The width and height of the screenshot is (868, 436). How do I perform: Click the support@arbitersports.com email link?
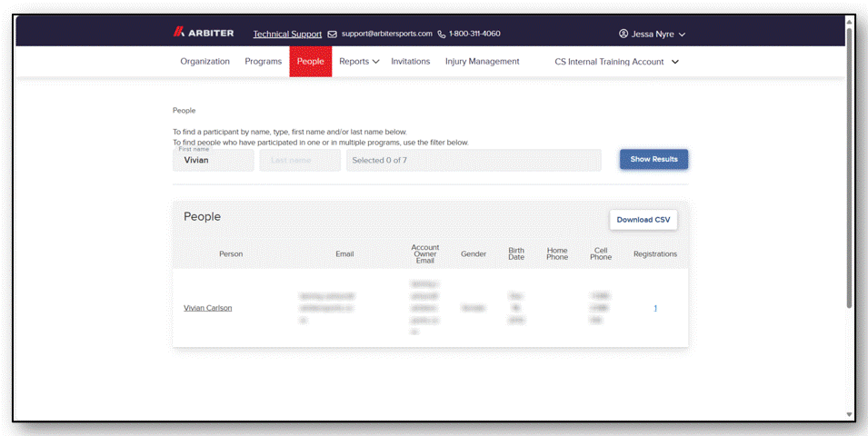click(387, 34)
